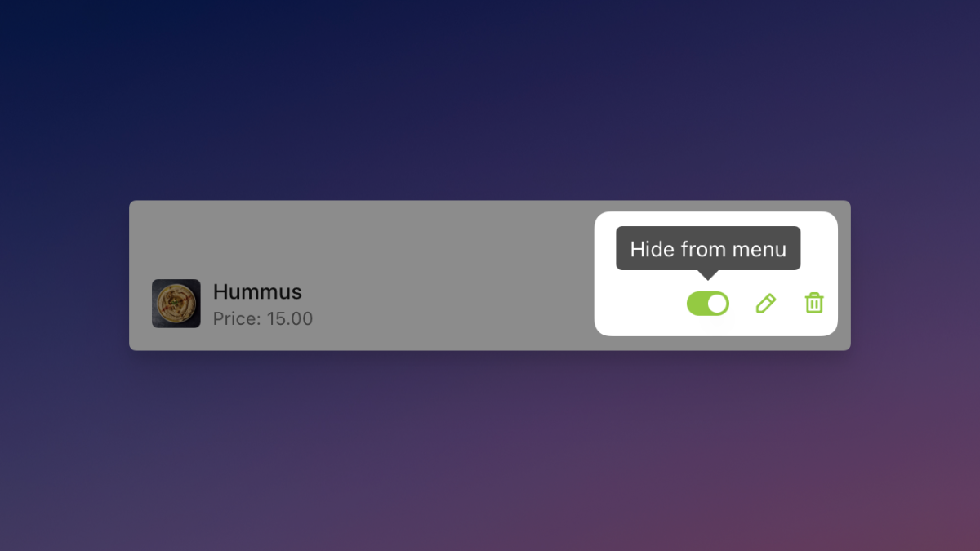The width and height of the screenshot is (980, 551).
Task: Toggle the green Hide from menu switch
Action: coord(708,304)
